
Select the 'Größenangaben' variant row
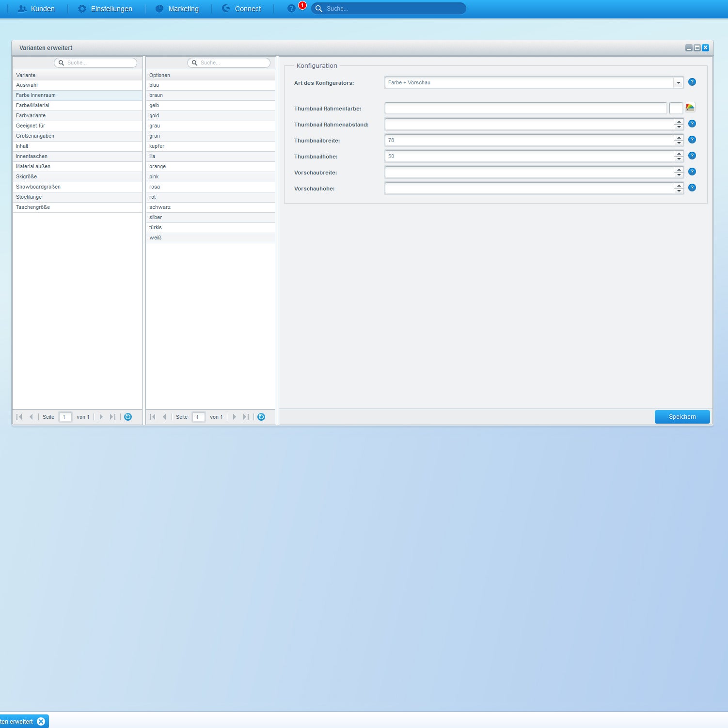click(x=78, y=136)
